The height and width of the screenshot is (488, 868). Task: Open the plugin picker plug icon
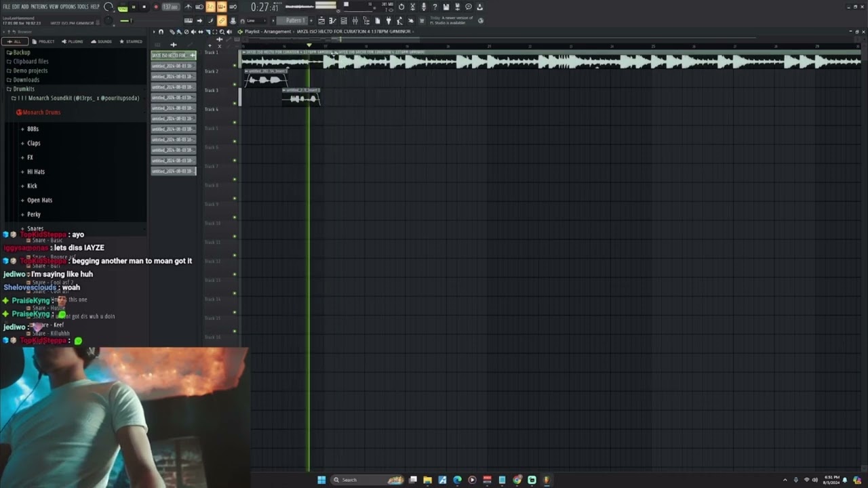(388, 21)
